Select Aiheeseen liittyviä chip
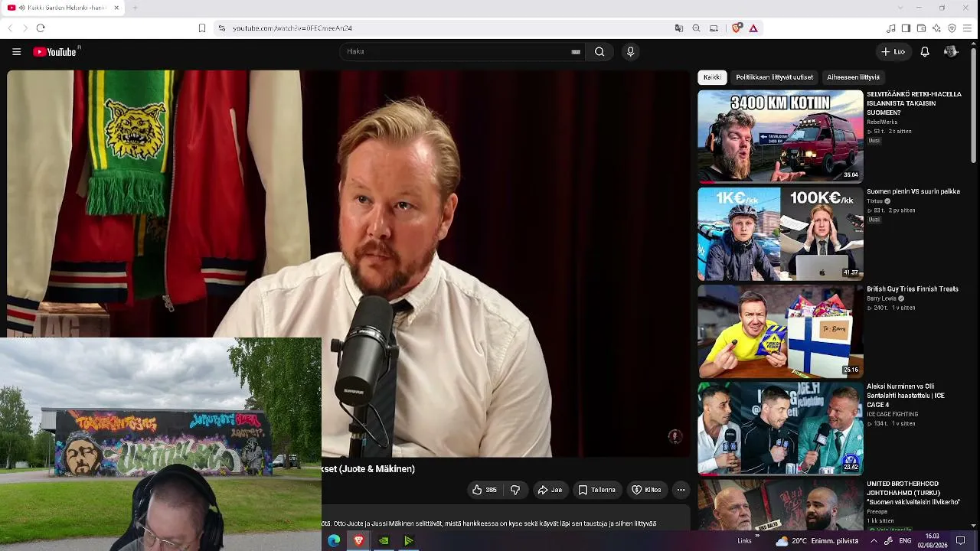This screenshot has height=551, width=980. click(x=853, y=77)
